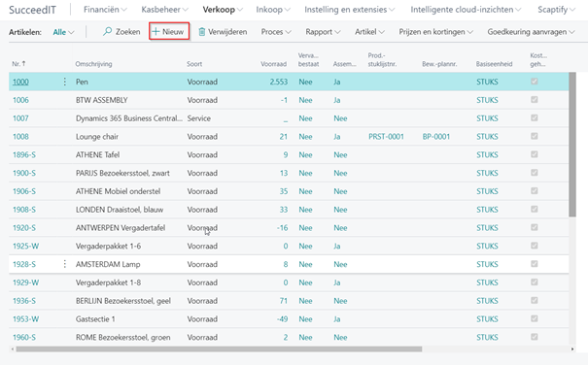Viewport: 588px width, 365px height.
Task: Open Instelling en extensies menu
Action: pyautogui.click(x=349, y=10)
